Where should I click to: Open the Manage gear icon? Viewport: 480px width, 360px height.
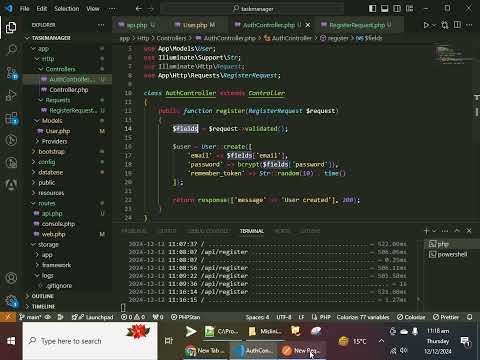[x=12, y=301]
